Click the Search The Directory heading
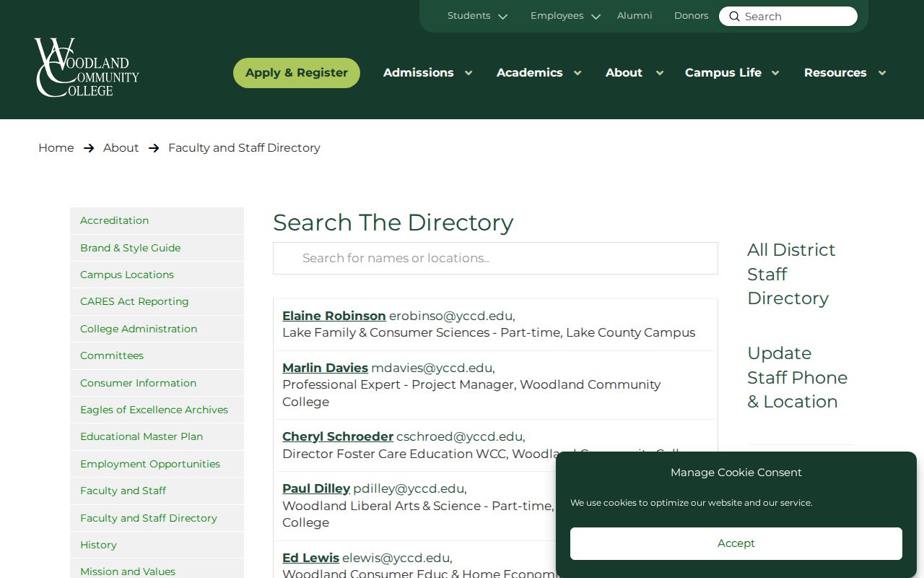Viewport: 924px width, 578px height. point(393,223)
